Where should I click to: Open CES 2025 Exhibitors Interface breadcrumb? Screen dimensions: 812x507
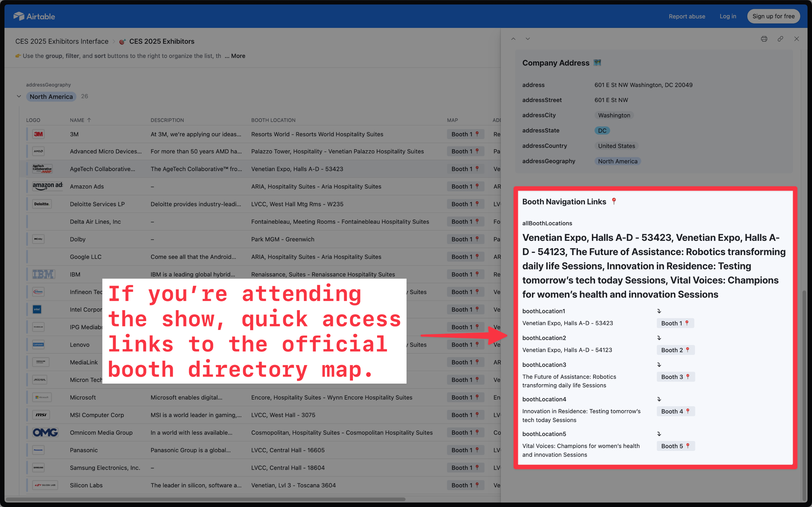click(x=62, y=41)
